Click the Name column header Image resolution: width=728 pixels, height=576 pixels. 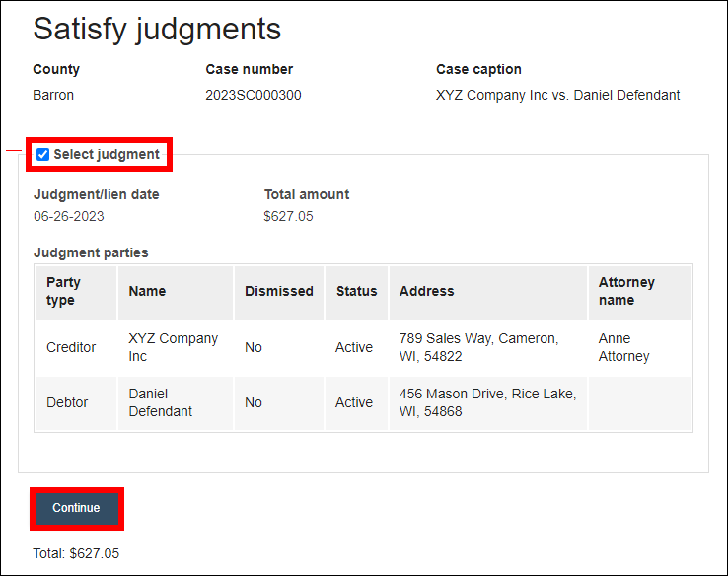click(x=147, y=291)
